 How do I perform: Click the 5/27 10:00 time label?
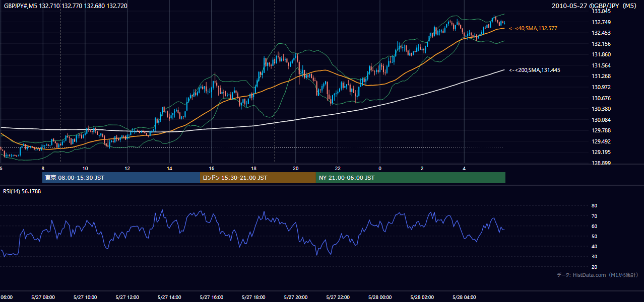pos(85,297)
